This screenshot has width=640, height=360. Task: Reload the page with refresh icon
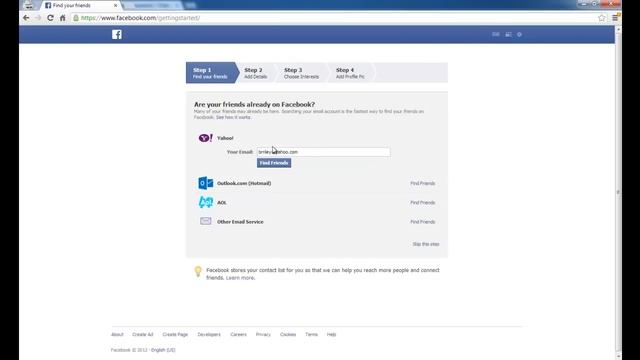[x=50, y=18]
